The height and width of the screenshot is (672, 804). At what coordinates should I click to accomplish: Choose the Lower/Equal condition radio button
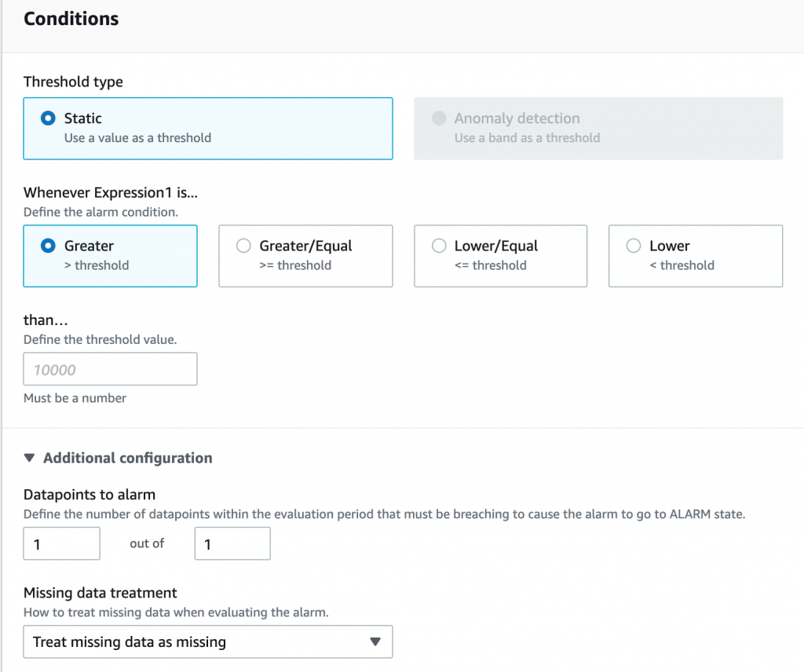[439, 246]
